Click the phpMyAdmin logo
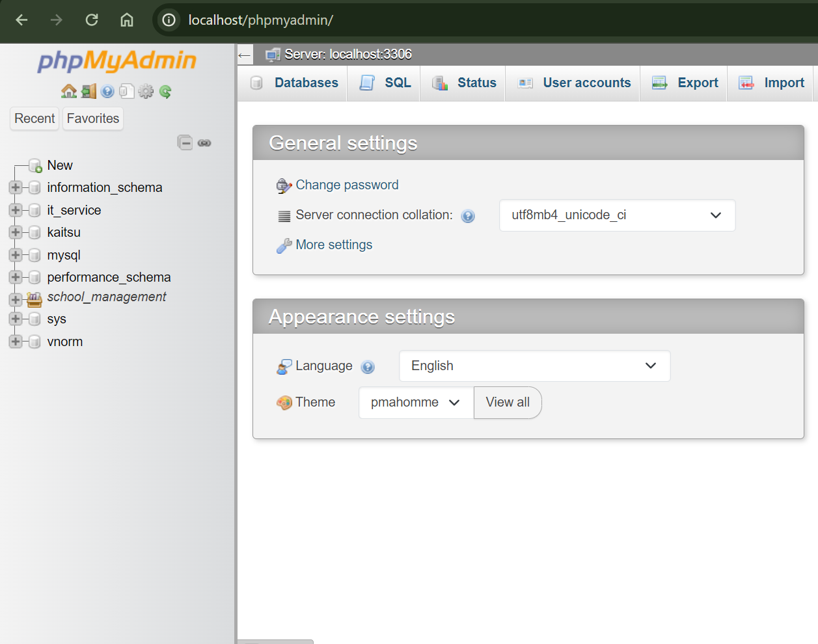The width and height of the screenshot is (818, 644). pos(117,61)
